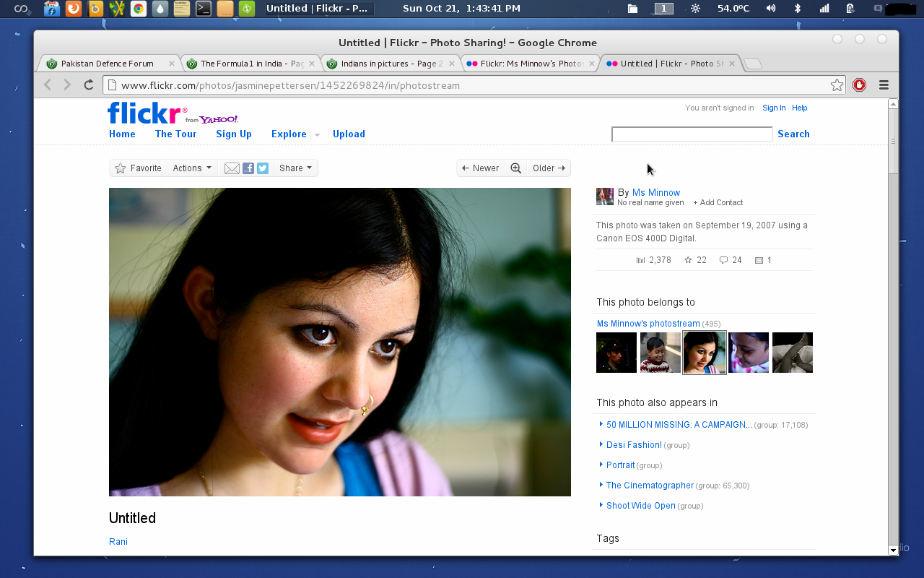Click network signal bars icon in tray
Image resolution: width=924 pixels, height=578 pixels.
point(824,9)
